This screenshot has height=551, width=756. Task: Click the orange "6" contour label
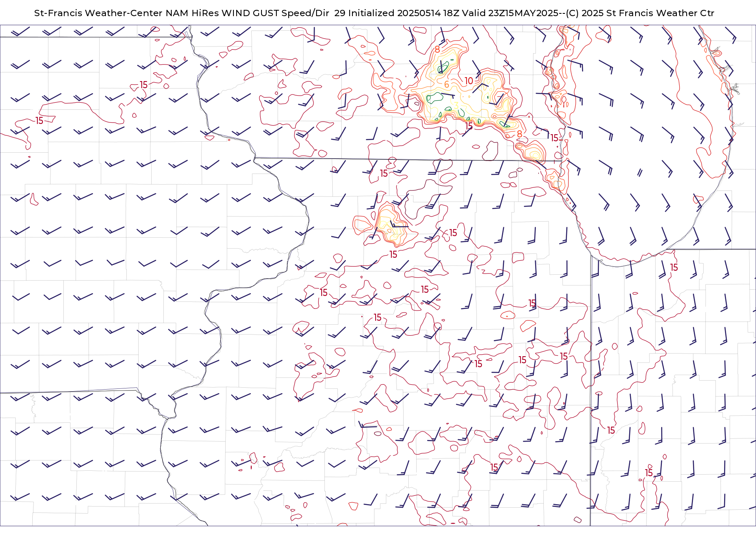(447, 85)
